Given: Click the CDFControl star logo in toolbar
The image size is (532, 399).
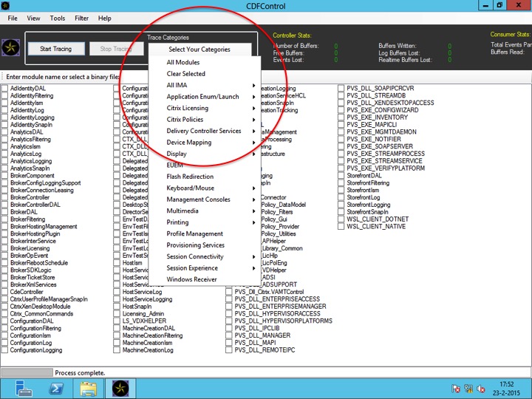Looking at the screenshot, I should pos(10,48).
